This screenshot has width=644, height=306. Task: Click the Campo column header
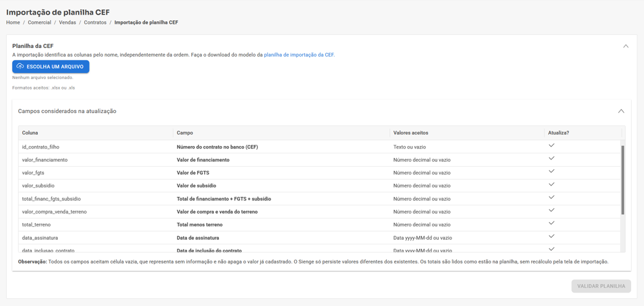coord(281,133)
